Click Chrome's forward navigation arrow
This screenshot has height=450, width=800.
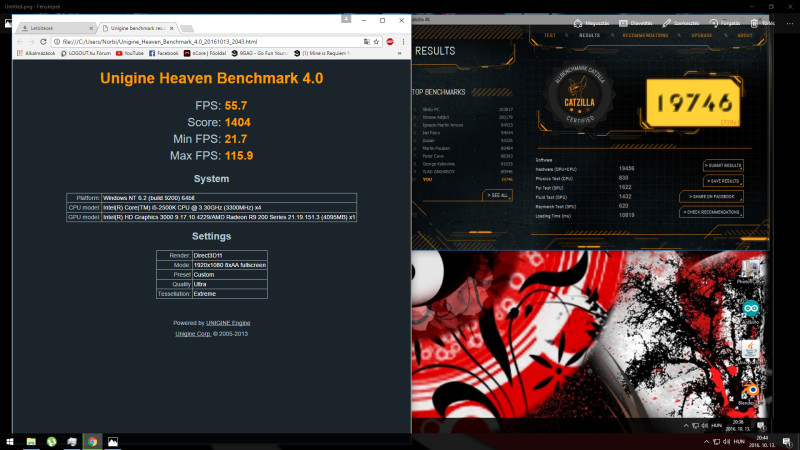pos(31,42)
